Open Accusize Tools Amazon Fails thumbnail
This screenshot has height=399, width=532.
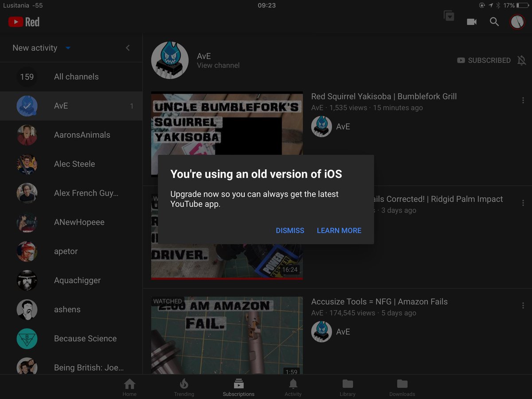tap(227, 336)
